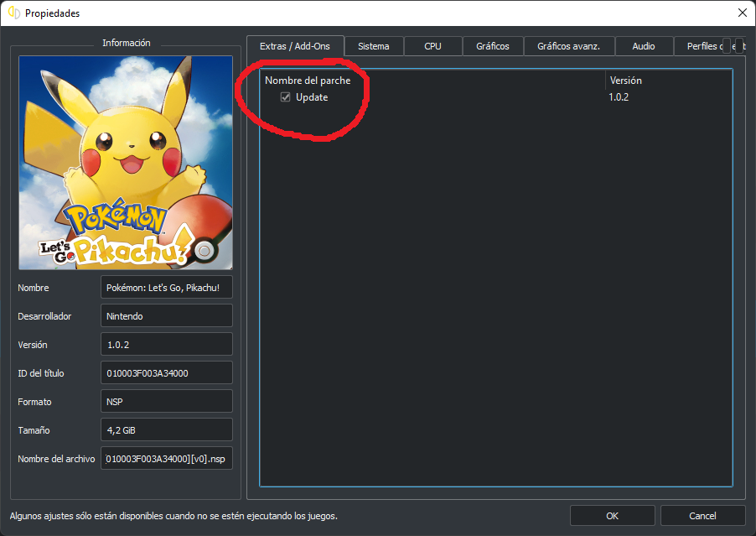The width and height of the screenshot is (756, 536).
Task: Click the Nombre del archivo text field
Action: [x=166, y=459]
